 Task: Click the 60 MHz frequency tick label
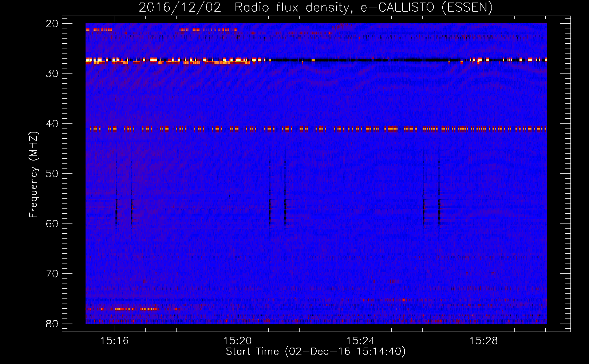[x=52, y=223]
